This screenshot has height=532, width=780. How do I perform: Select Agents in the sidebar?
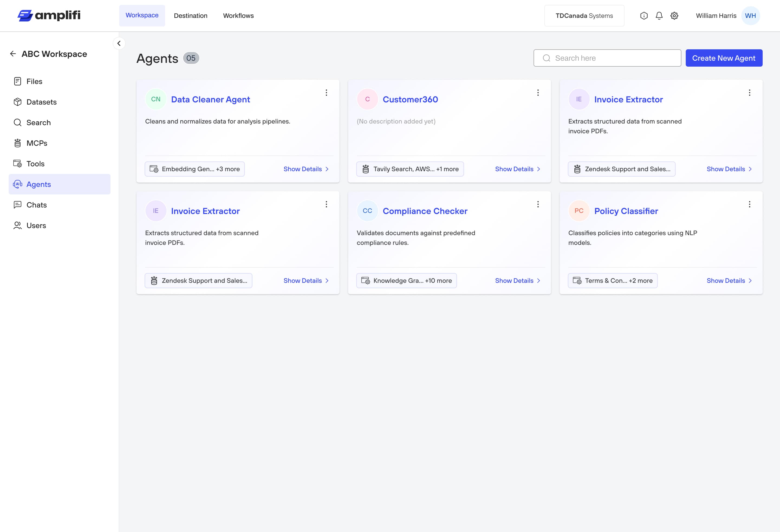(x=59, y=184)
